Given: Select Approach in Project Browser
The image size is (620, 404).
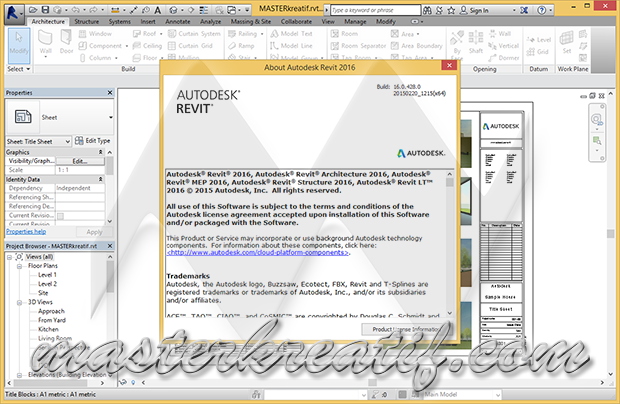Looking at the screenshot, I should [51, 311].
